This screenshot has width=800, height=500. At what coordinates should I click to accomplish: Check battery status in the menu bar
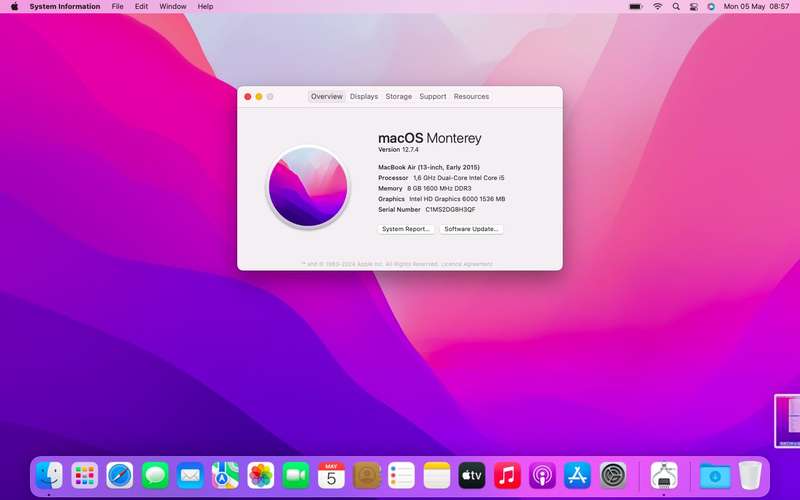635,7
